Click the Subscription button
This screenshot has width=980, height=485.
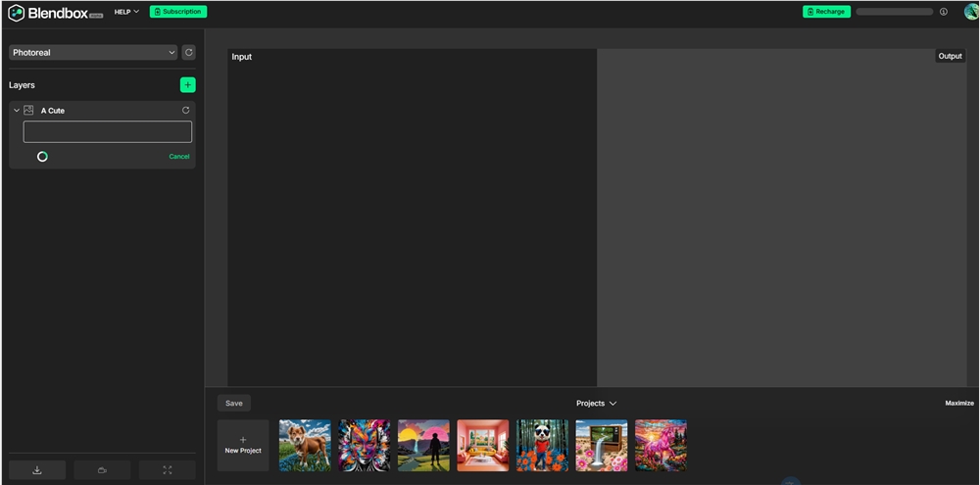[178, 12]
